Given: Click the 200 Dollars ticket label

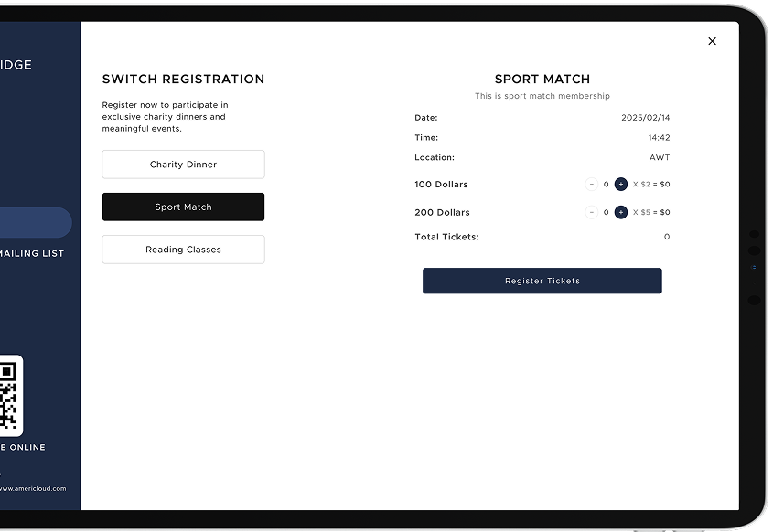Looking at the screenshot, I should pyautogui.click(x=442, y=212).
